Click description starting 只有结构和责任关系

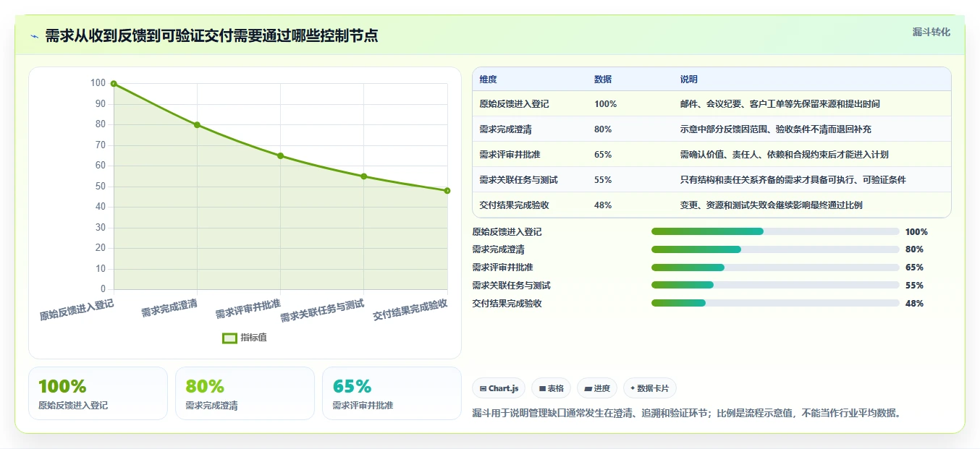tap(793, 180)
